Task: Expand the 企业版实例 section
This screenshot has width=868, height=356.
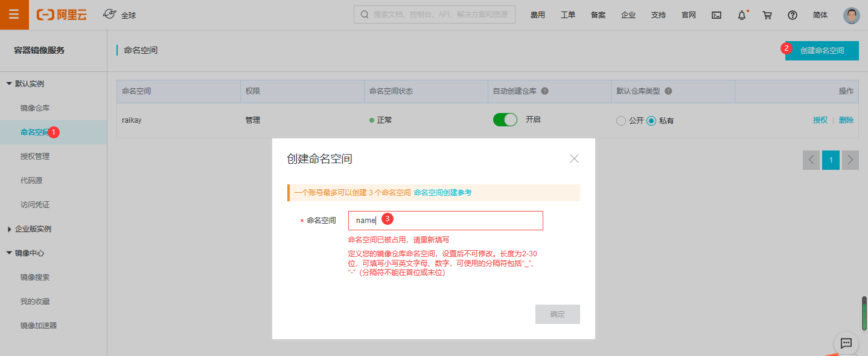Action: [x=9, y=229]
